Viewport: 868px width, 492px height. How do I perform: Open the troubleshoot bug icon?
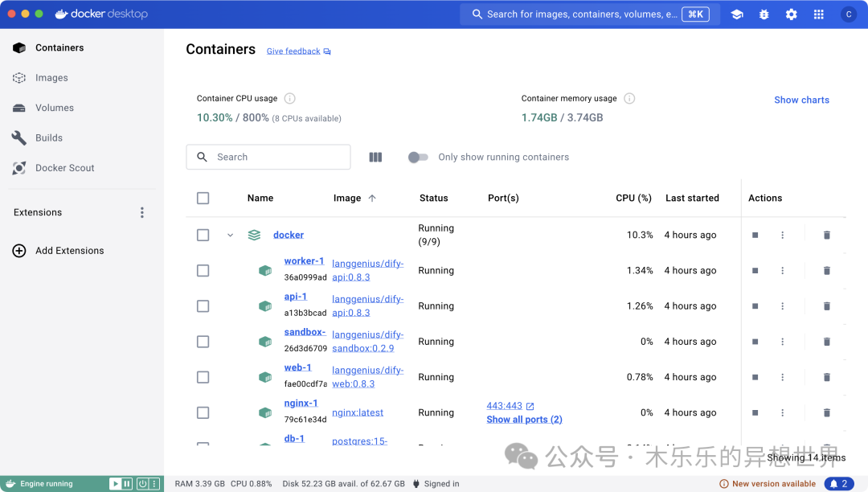tap(764, 14)
